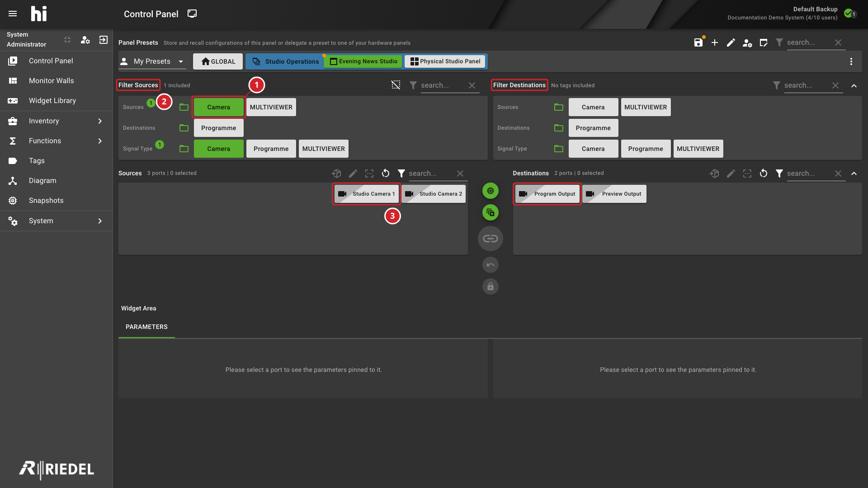Click the save preset floppy icon
The height and width of the screenshot is (488, 868).
coord(698,42)
